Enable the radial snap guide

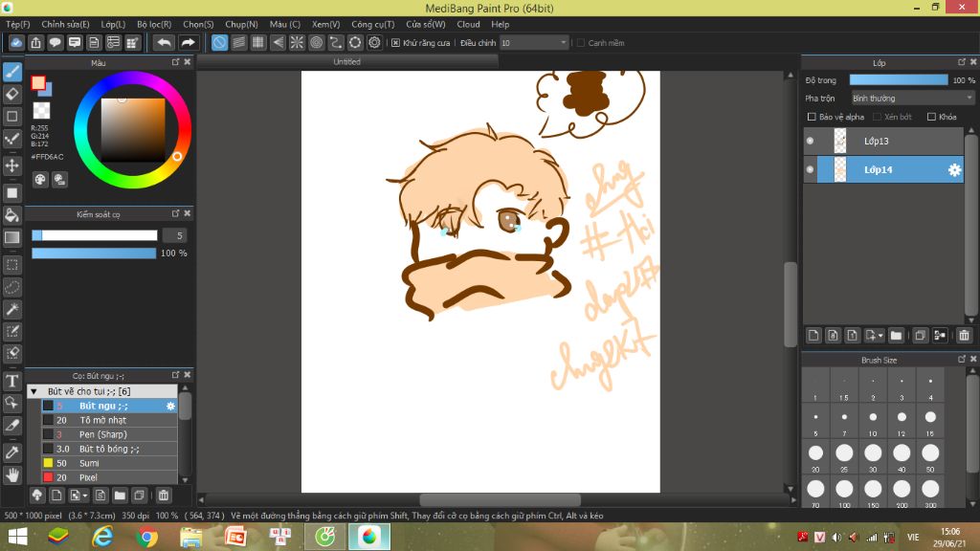[297, 42]
